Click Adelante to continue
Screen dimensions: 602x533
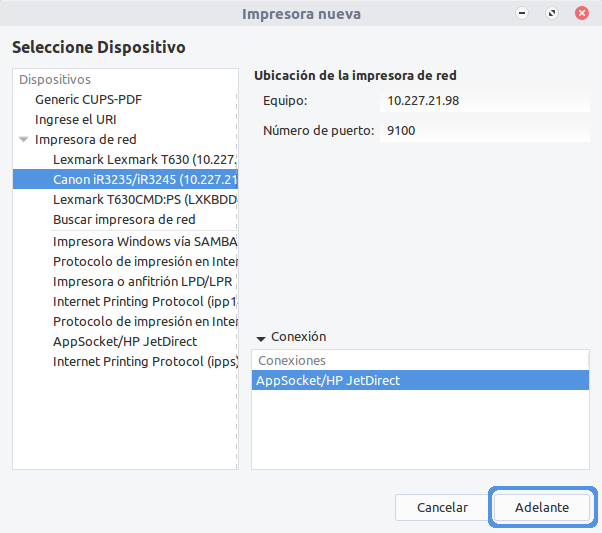coord(542,507)
